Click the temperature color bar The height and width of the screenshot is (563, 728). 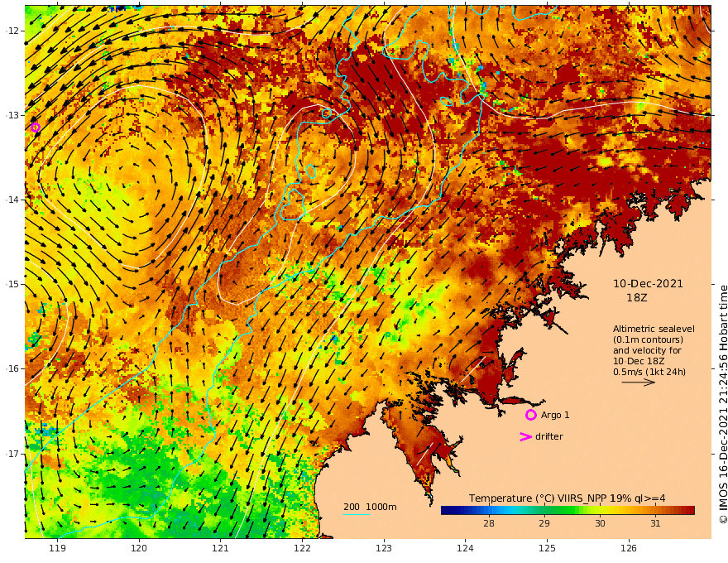pos(568,510)
